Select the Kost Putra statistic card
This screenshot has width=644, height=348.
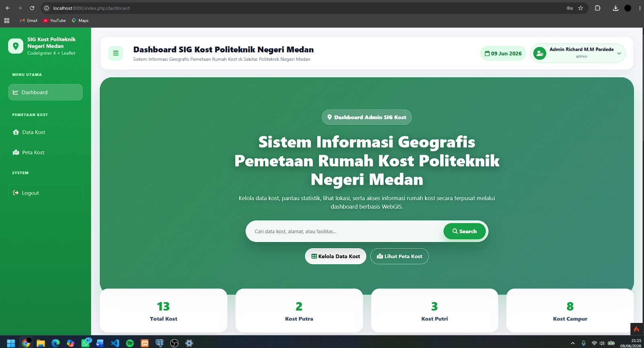pyautogui.click(x=299, y=311)
